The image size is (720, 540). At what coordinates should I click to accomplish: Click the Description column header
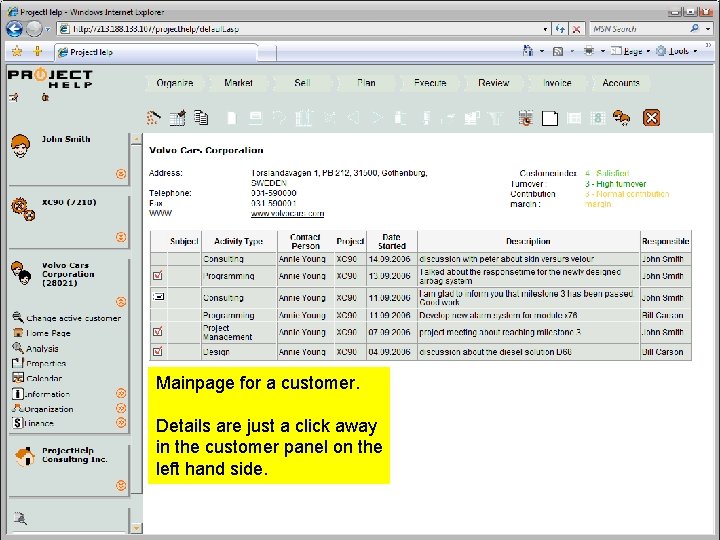[529, 241]
